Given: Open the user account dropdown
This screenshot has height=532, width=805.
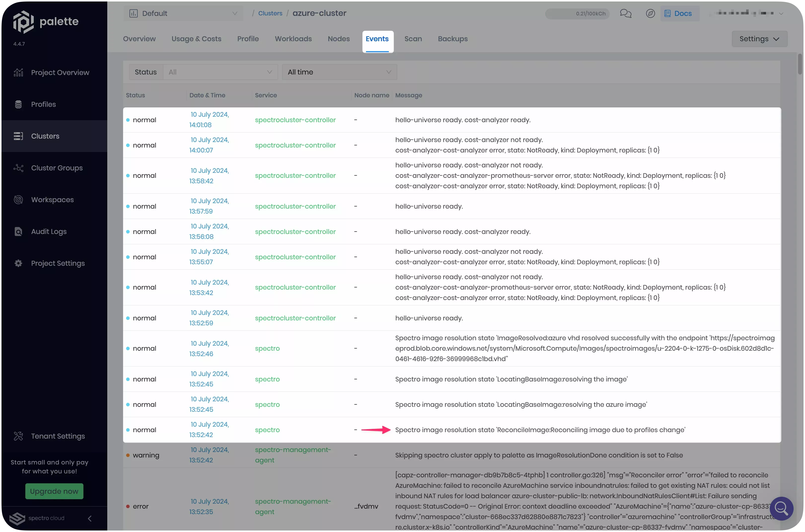Looking at the screenshot, I should click(x=747, y=14).
